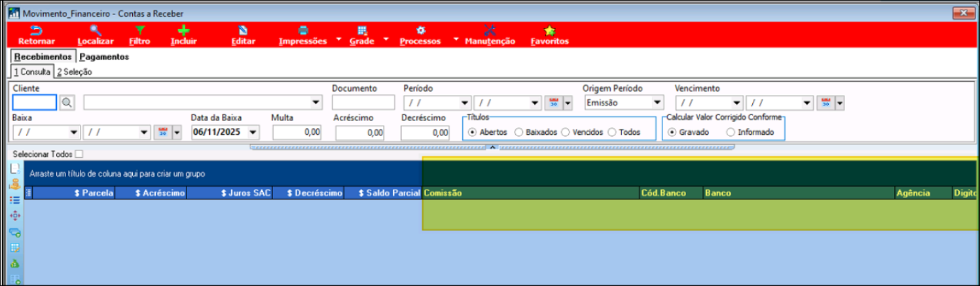Click the Editar toolbar icon

pos(243,31)
